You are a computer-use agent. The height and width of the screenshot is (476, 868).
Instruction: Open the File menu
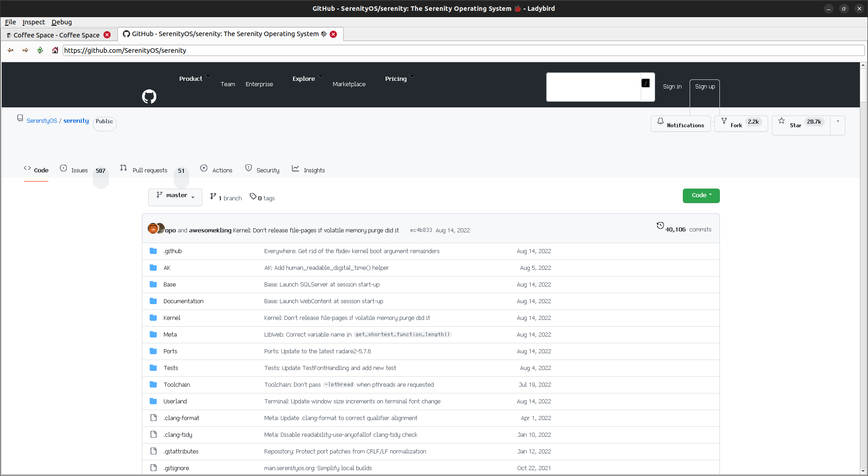click(x=10, y=22)
